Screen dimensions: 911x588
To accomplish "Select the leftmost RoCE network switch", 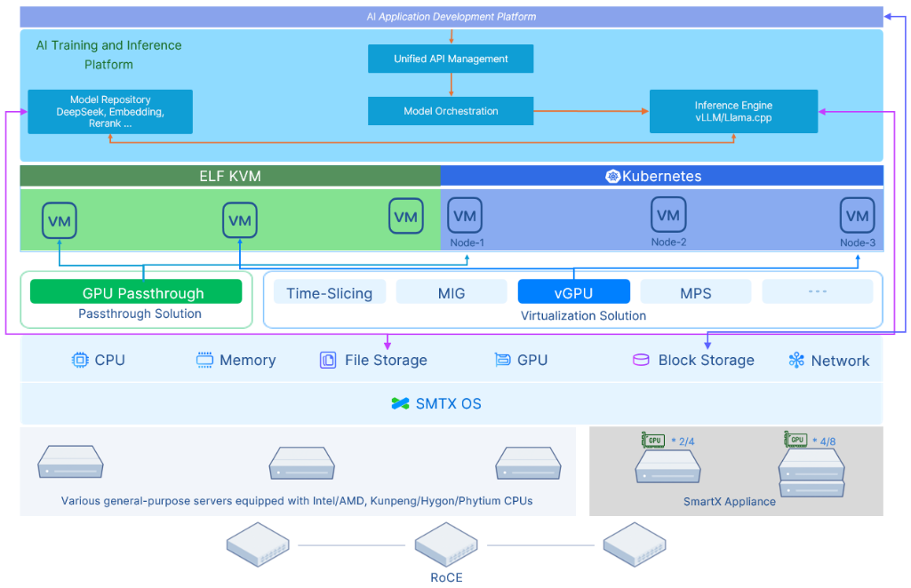I will pyautogui.click(x=258, y=544).
